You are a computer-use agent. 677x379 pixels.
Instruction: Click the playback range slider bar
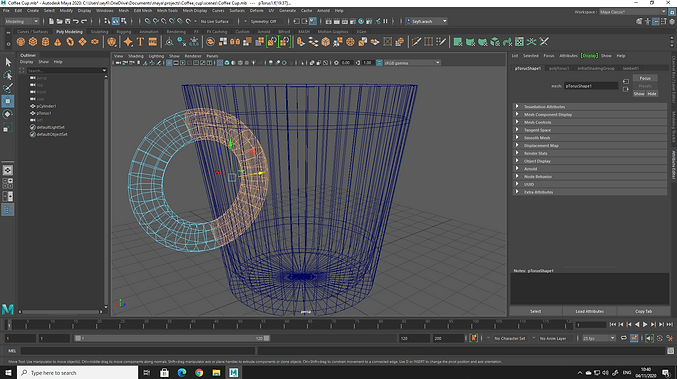click(x=172, y=338)
